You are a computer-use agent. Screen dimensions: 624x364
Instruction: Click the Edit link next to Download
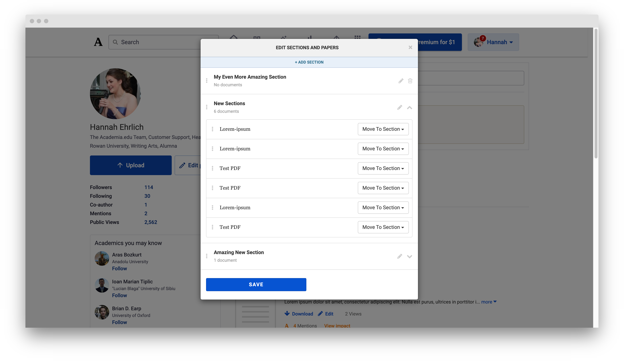click(x=326, y=314)
